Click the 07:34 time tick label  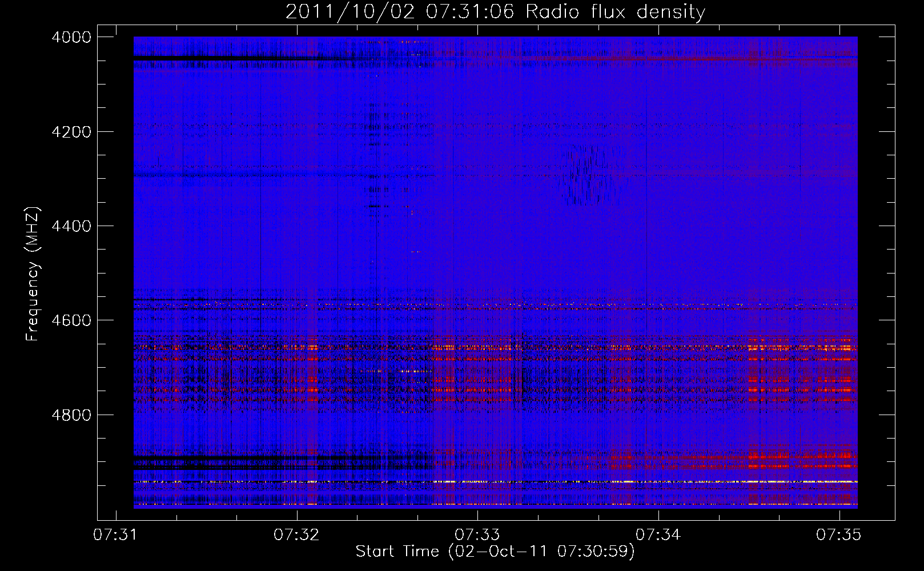click(x=658, y=534)
